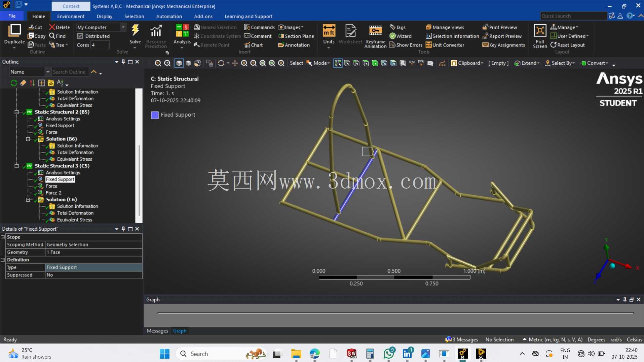Click the Annotation icon
644x362 pixels.
(x=281, y=45)
